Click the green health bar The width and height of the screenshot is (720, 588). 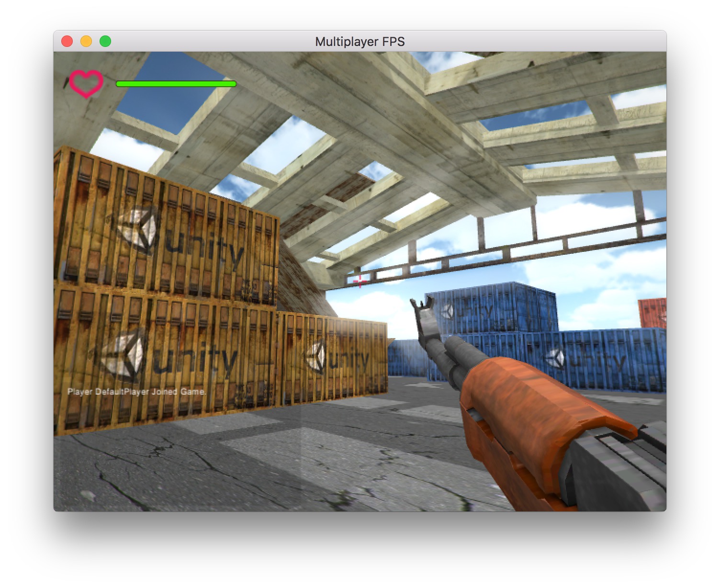pos(176,84)
